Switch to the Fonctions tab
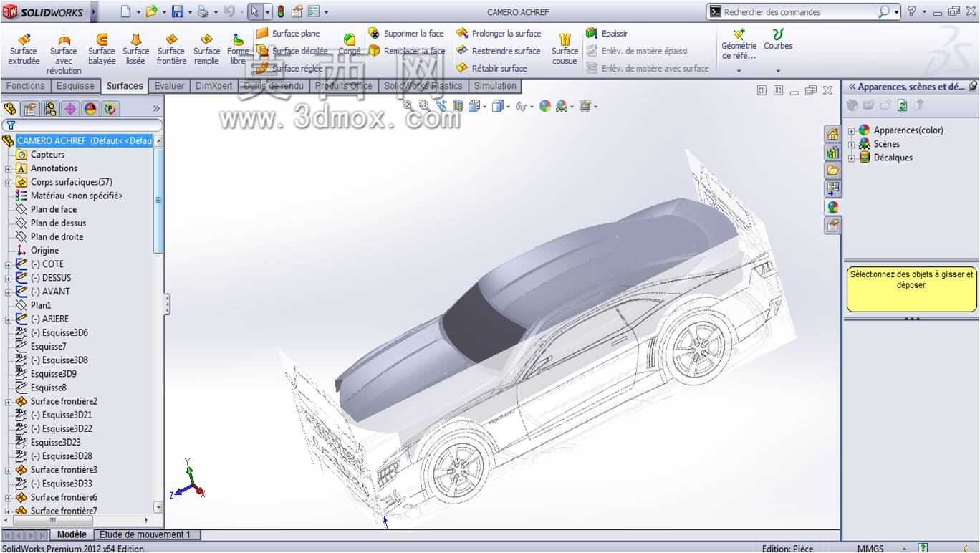This screenshot has width=980, height=553. pos(26,86)
